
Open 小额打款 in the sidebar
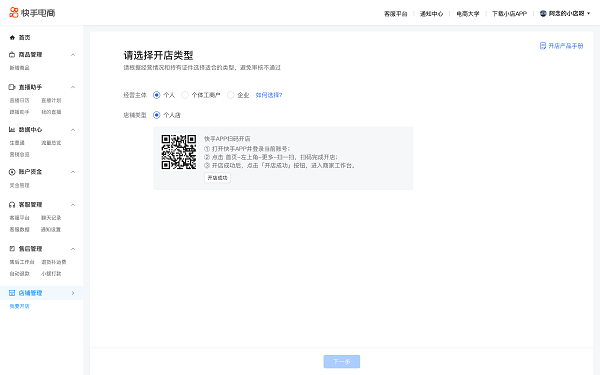point(51,274)
